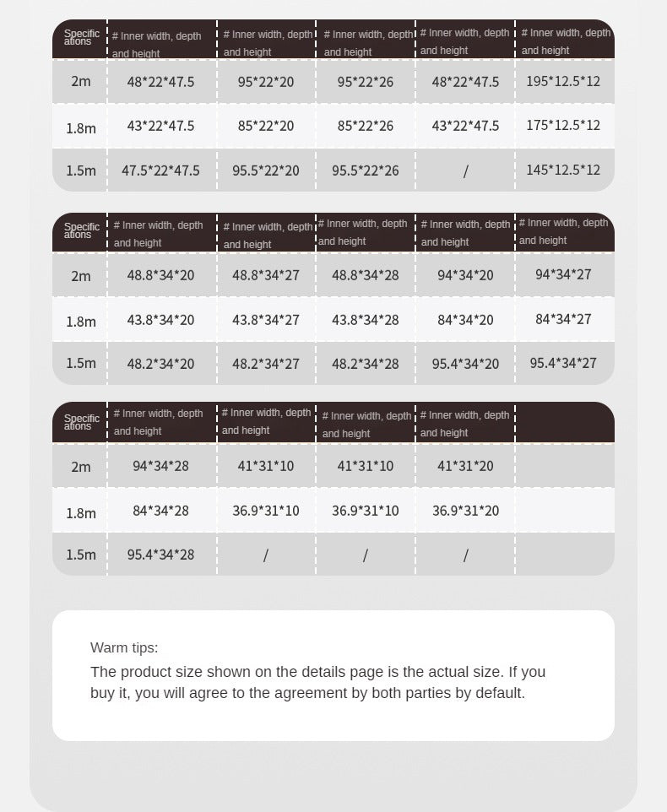Click the 195*12.5*12 cell

563,81
